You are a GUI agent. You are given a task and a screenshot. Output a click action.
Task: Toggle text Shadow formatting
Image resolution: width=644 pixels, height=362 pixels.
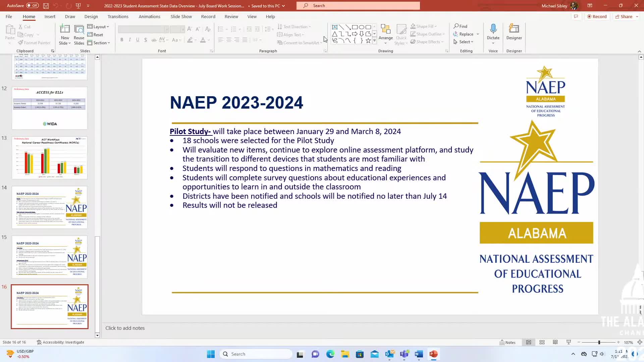[x=146, y=40]
